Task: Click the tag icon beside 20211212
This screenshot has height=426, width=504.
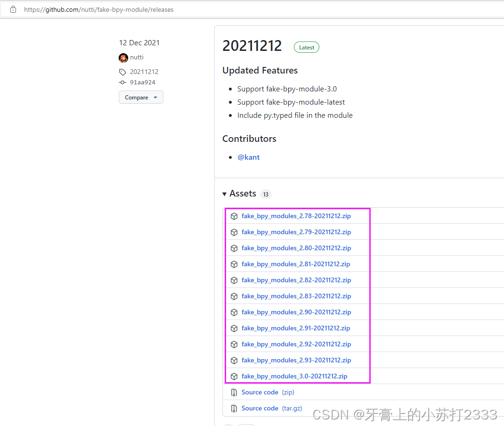Action: coord(122,72)
